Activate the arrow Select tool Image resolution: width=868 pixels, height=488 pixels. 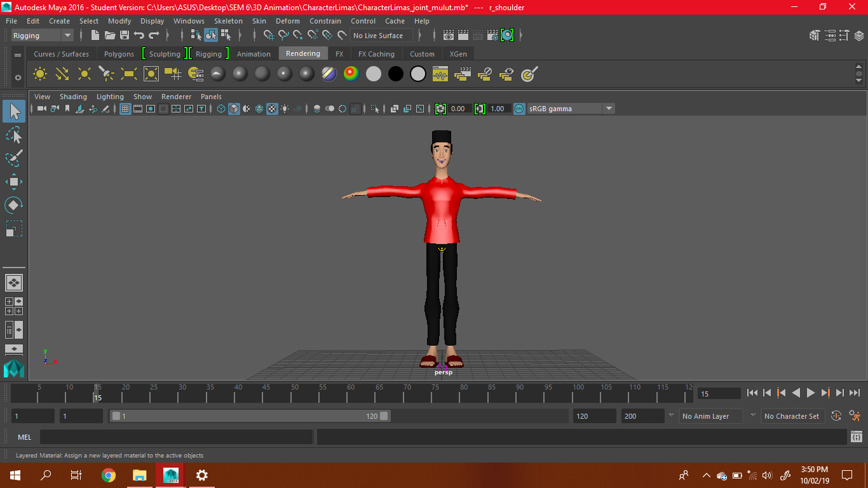14,112
